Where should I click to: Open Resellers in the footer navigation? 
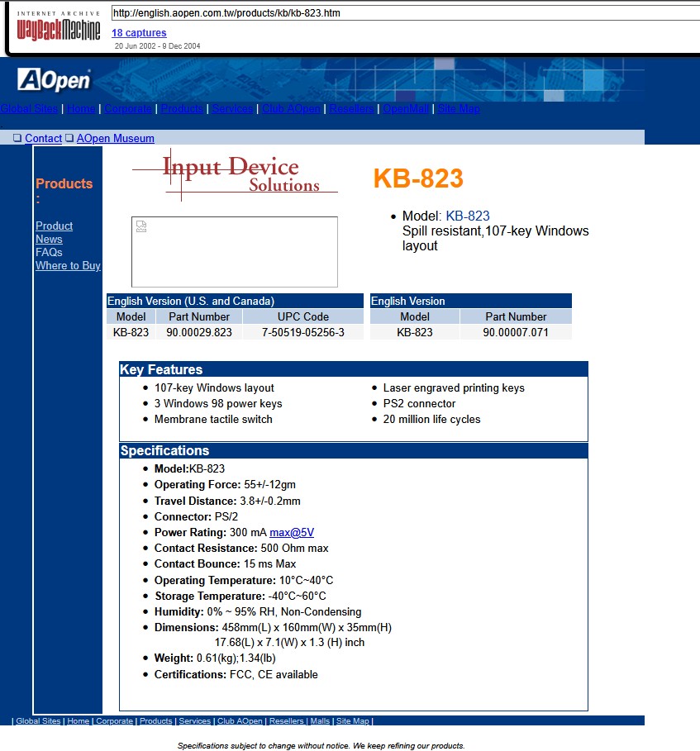pyautogui.click(x=286, y=721)
